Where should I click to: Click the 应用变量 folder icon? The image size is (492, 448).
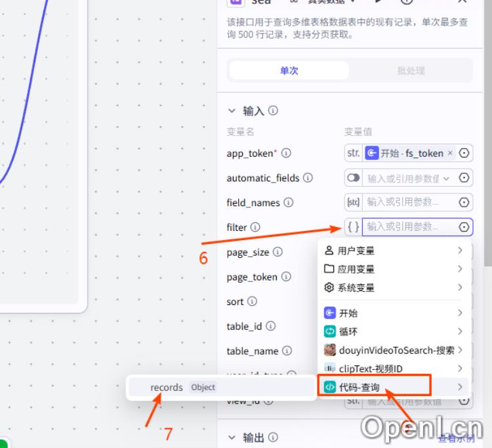pyautogui.click(x=329, y=268)
